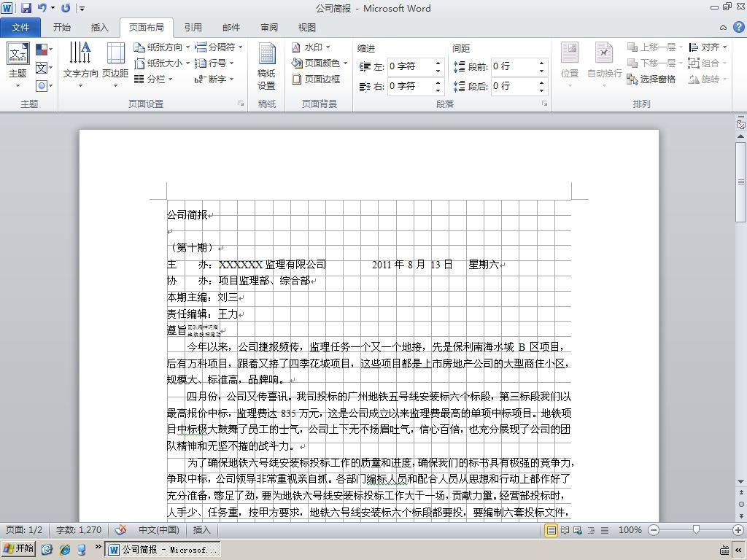
Task: Expand Align (对齐) dropdown
Action: point(708,47)
